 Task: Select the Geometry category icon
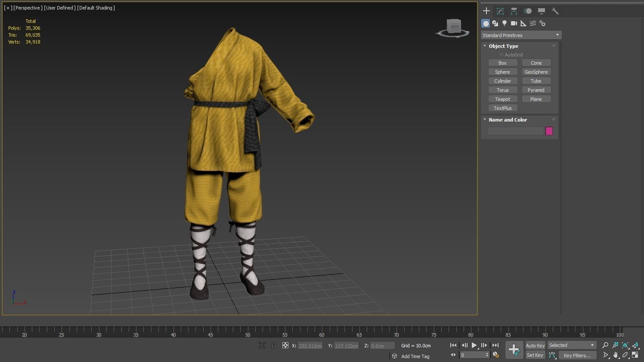click(486, 23)
